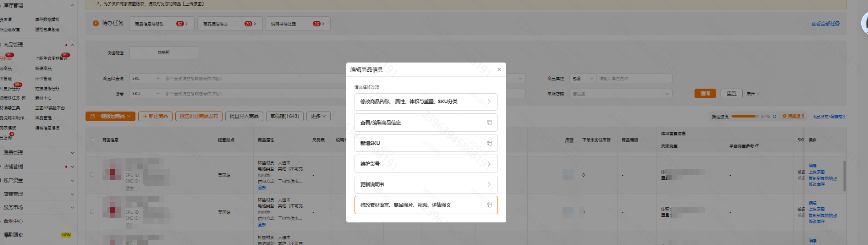Click the 搬运进度 progress bar

click(745, 116)
